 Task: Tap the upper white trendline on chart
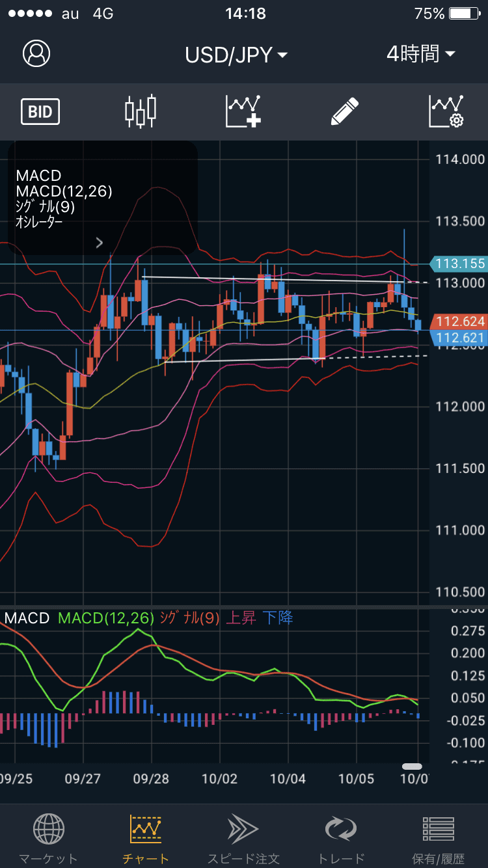pyautogui.click(x=284, y=279)
